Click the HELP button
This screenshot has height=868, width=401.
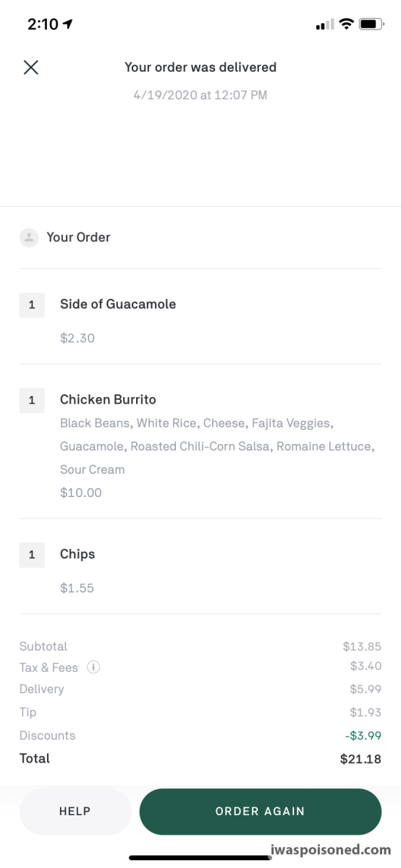click(x=75, y=812)
